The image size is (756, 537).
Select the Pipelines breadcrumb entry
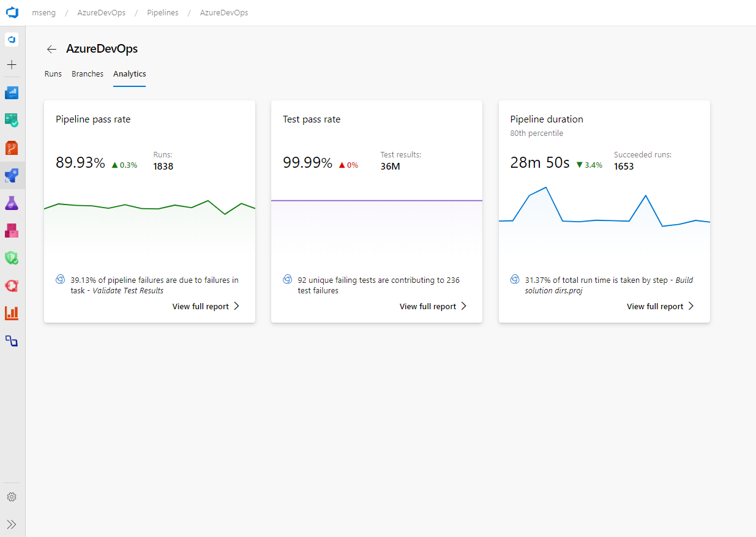[162, 12]
